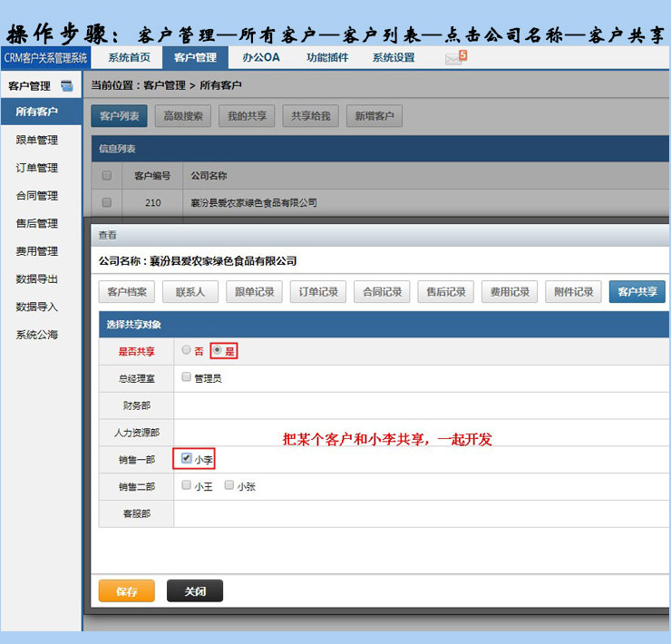Open the 办公OA top menu
This screenshot has height=644, width=671.
click(x=260, y=58)
